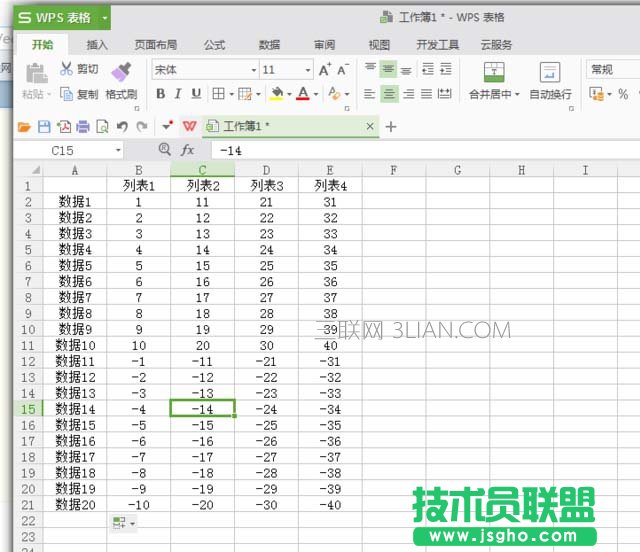Screen dimensions: 640x552
Task: Decrease font size with A- icon
Action: (343, 69)
